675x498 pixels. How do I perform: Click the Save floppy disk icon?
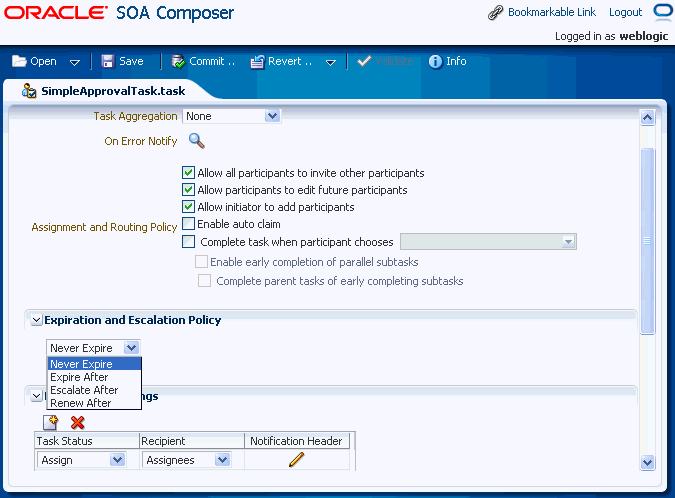click(107, 61)
